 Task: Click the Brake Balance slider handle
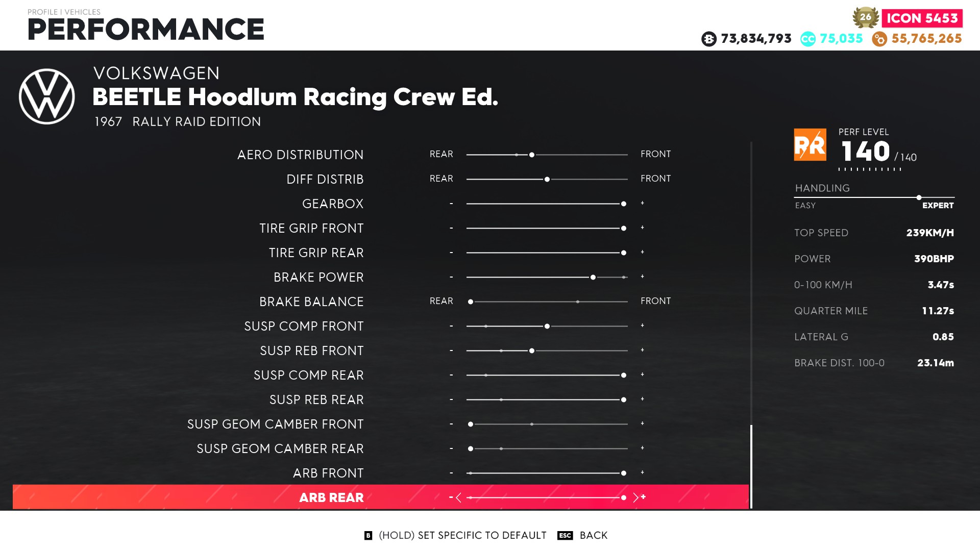tap(471, 302)
